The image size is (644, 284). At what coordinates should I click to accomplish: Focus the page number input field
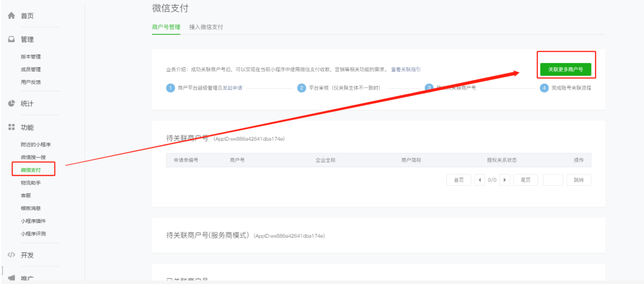(553, 180)
